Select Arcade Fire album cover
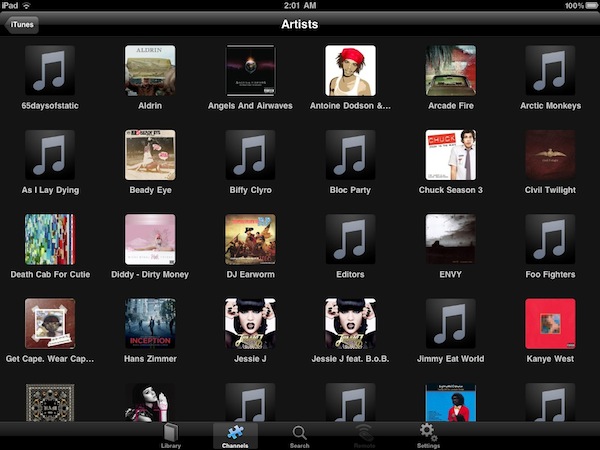The width and height of the screenshot is (600, 450). tap(450, 70)
